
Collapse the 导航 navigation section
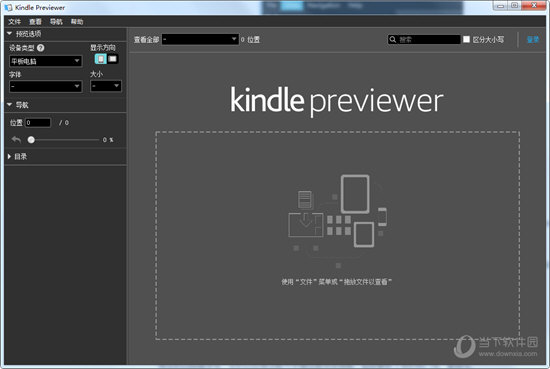click(x=9, y=105)
